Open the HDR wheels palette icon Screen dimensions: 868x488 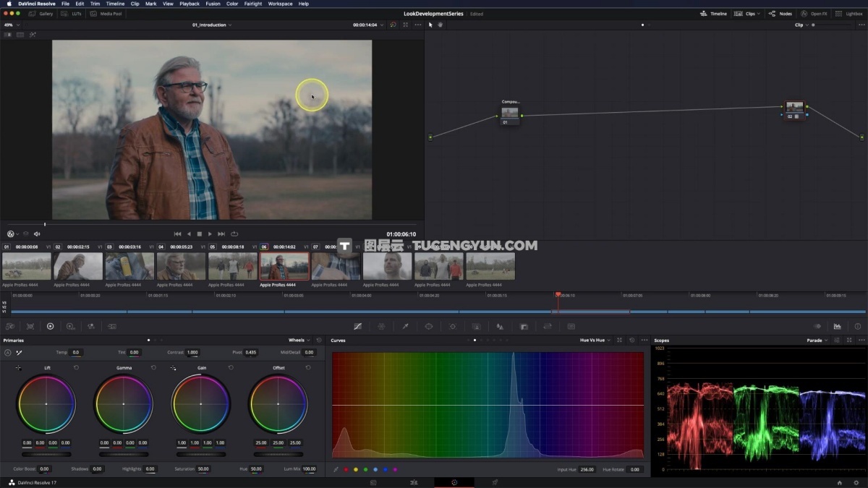(x=70, y=326)
